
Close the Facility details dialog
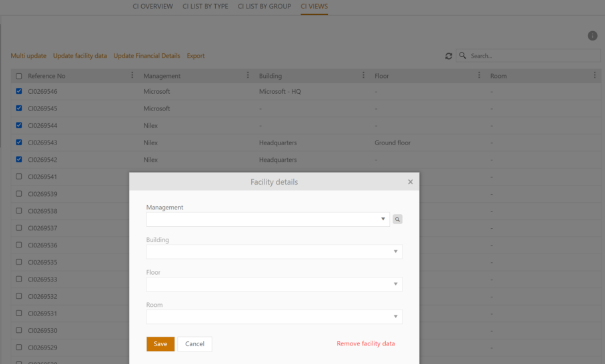[410, 182]
